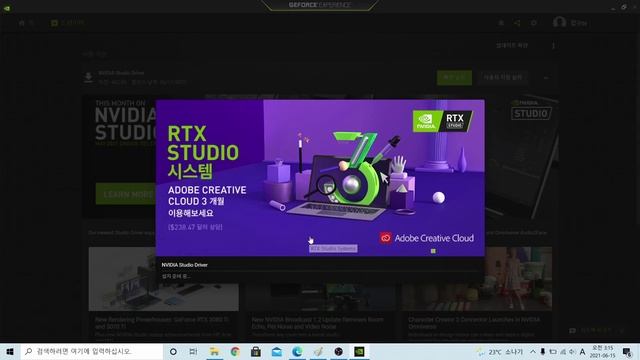Open the volume tray icon
The image size is (640, 360).
(x=572, y=351)
